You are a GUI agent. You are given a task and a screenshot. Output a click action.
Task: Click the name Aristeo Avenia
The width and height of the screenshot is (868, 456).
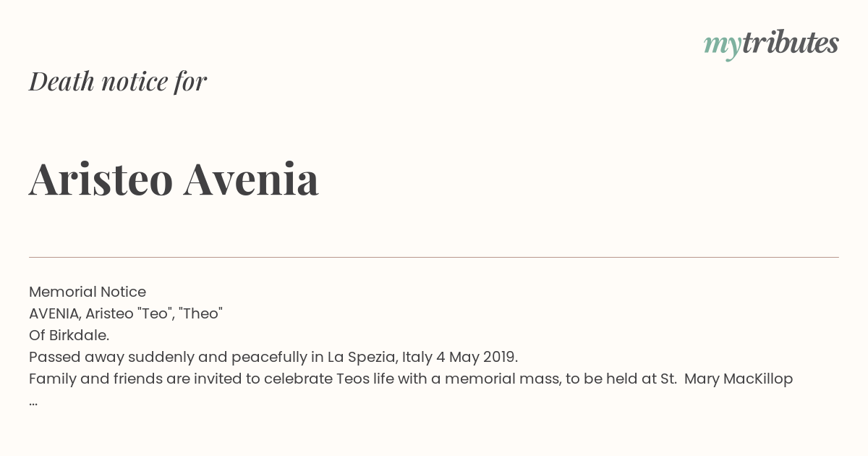(174, 178)
